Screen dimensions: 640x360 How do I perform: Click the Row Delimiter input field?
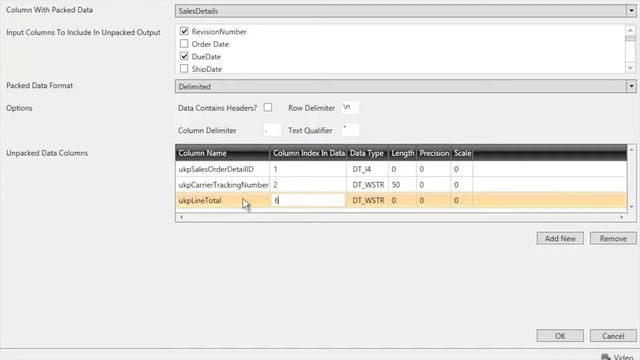[350, 107]
